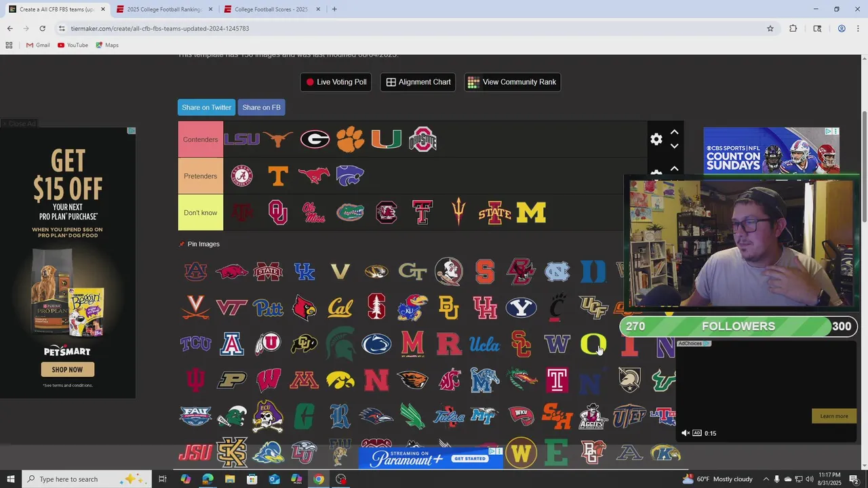Click the Don't know tier label
Image resolution: width=868 pixels, height=488 pixels.
(x=201, y=213)
